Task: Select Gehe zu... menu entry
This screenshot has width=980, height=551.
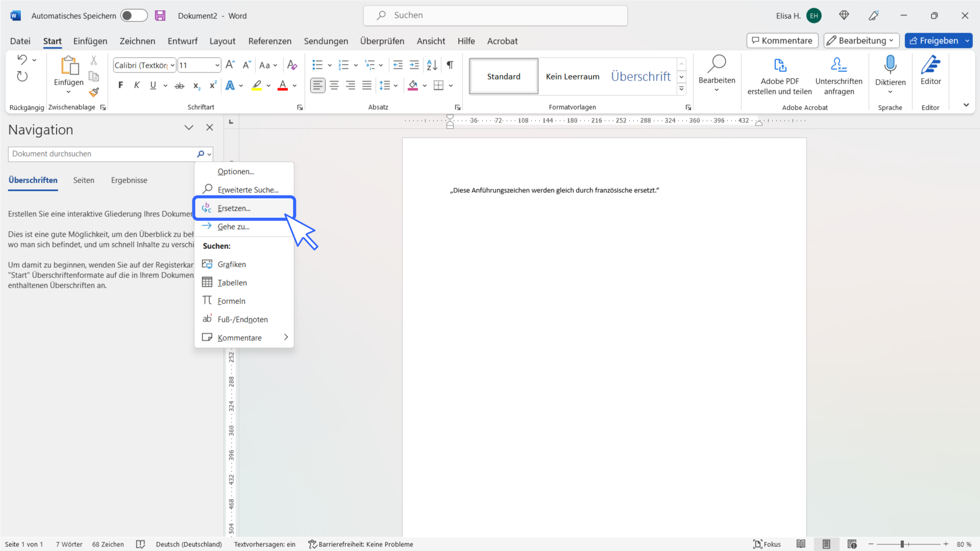Action: click(x=244, y=227)
